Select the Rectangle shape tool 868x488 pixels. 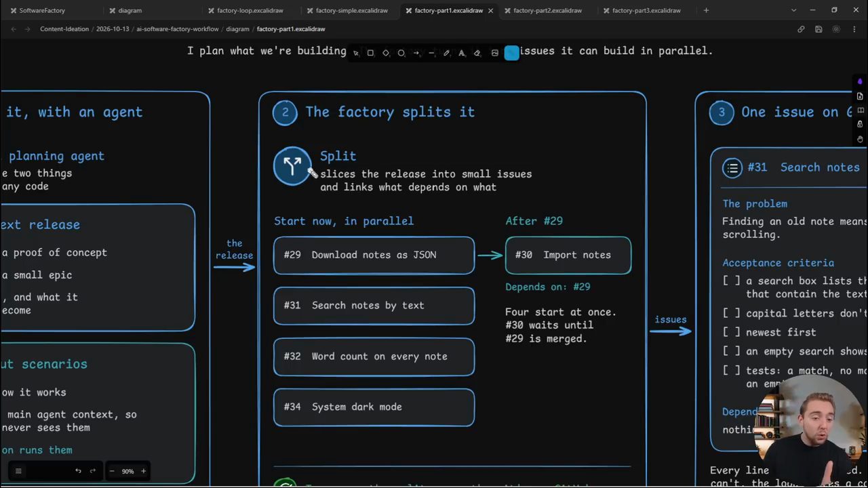pos(370,53)
